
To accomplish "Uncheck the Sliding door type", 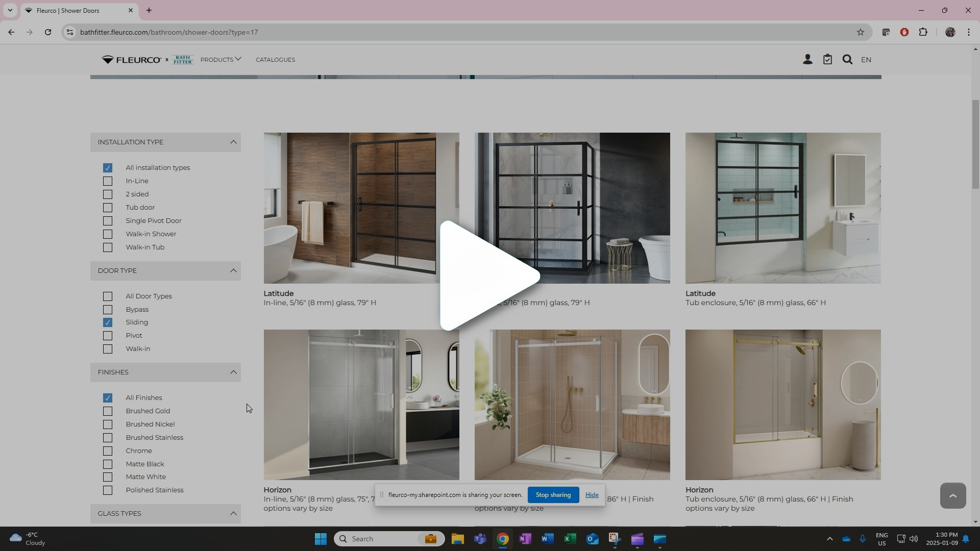I will tap(107, 322).
